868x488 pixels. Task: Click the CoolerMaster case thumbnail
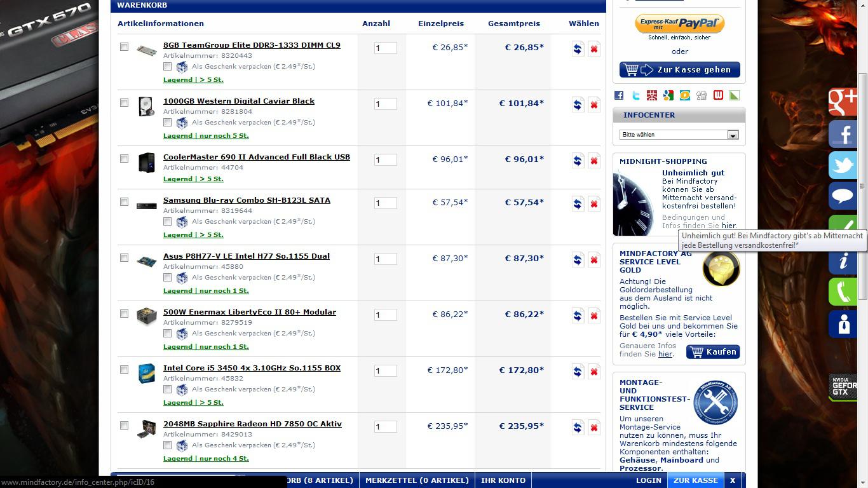click(146, 162)
